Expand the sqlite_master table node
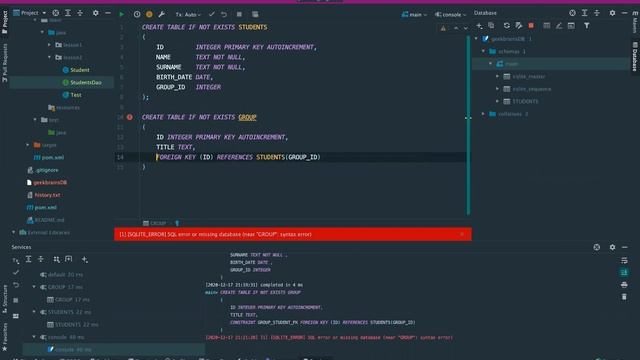 [x=498, y=76]
